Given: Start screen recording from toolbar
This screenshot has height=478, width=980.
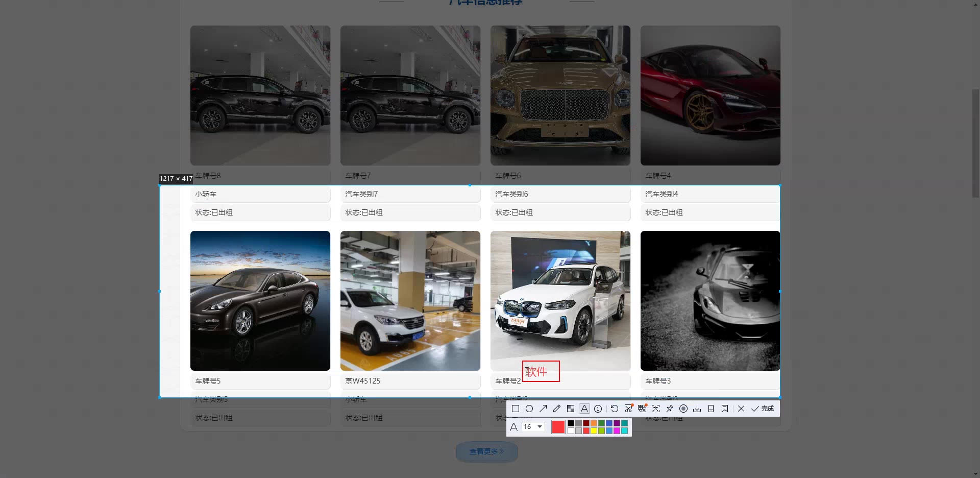Looking at the screenshot, I should (683, 409).
